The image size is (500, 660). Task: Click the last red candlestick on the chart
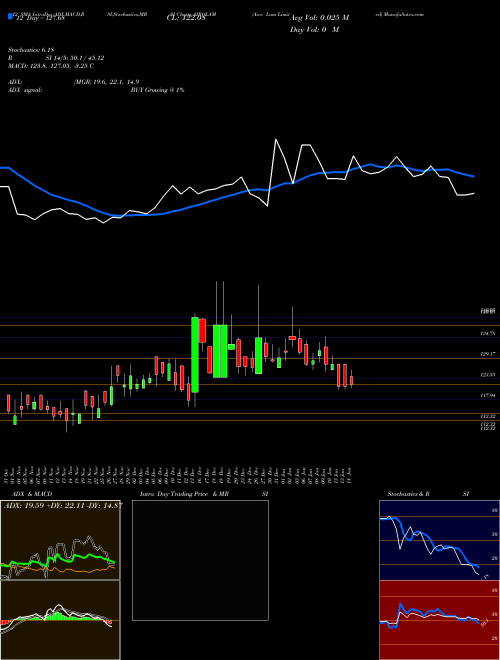351,380
